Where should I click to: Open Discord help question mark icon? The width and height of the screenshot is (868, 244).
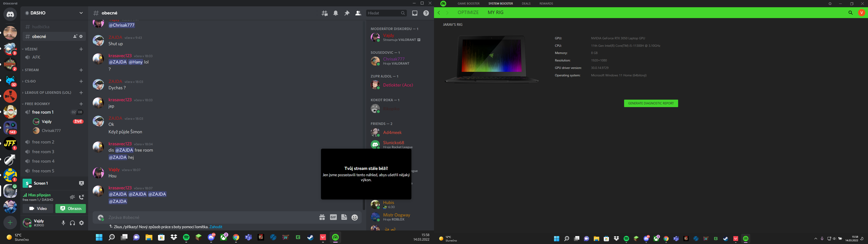[x=426, y=13]
